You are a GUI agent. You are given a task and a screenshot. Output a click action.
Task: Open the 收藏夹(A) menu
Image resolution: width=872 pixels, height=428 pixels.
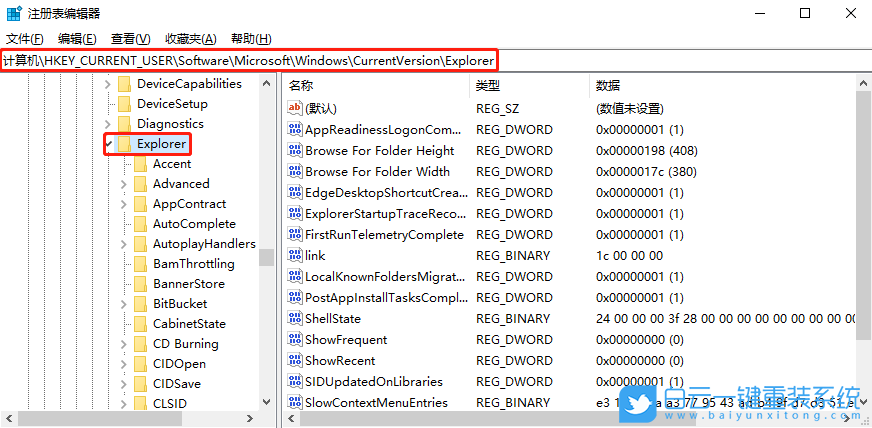(191, 39)
